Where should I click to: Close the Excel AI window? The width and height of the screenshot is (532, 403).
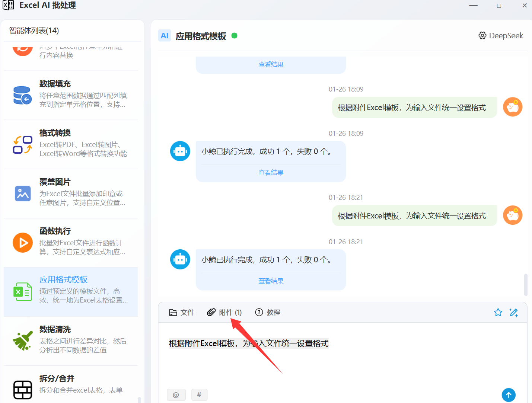coord(525,6)
